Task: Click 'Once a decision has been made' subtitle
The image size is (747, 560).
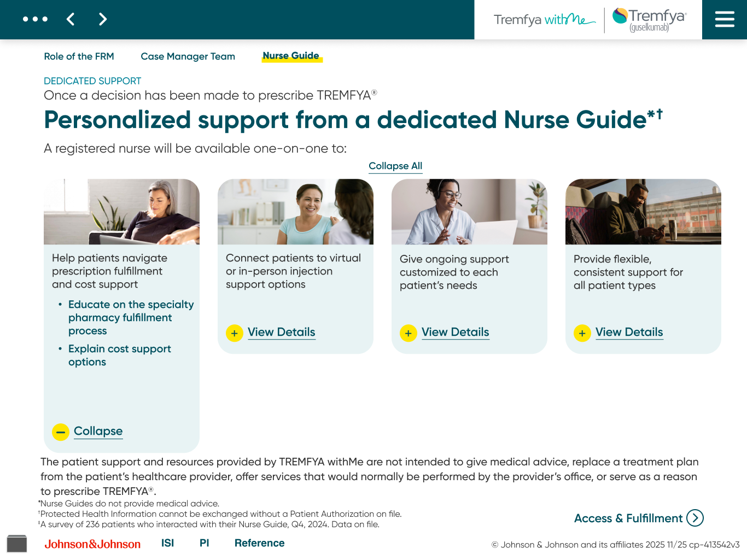Action: (211, 95)
